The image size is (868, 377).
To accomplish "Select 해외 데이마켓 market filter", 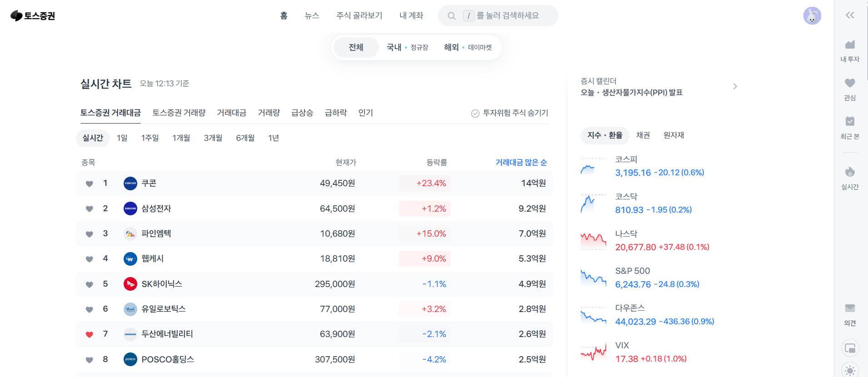I will (468, 47).
